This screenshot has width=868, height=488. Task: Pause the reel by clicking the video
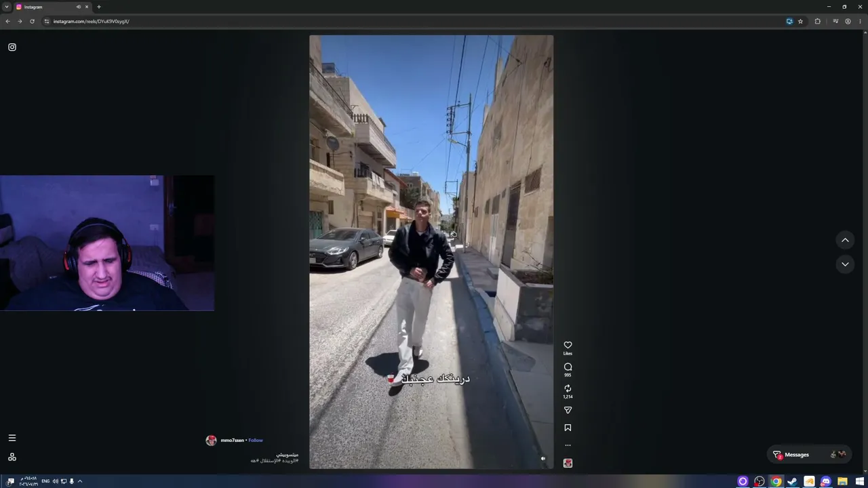pyautogui.click(x=431, y=251)
